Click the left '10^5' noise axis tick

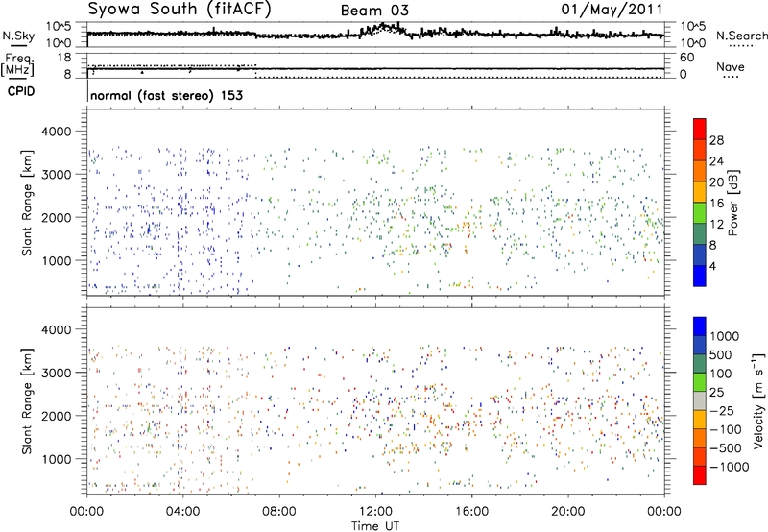[59, 26]
